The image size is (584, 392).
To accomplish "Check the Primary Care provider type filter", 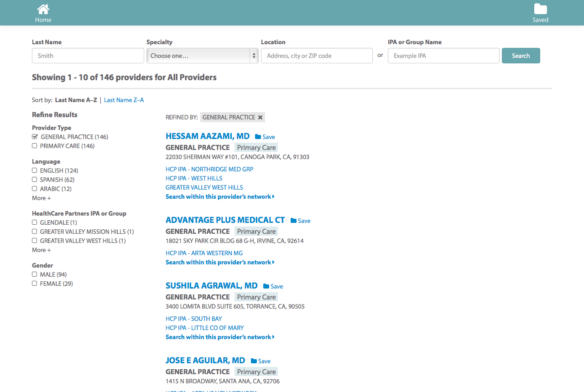I will (34, 145).
